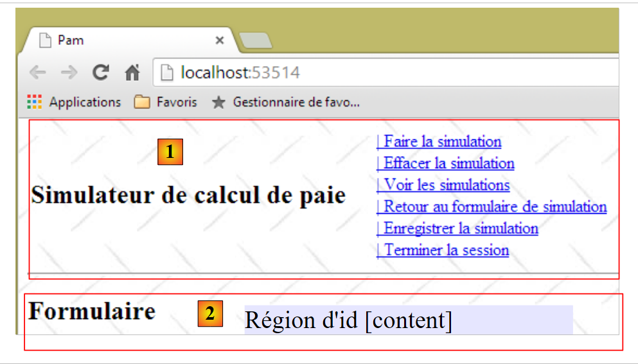Click the Enregistrer la simulation link
This screenshot has width=638, height=364.
pyautogui.click(x=457, y=229)
